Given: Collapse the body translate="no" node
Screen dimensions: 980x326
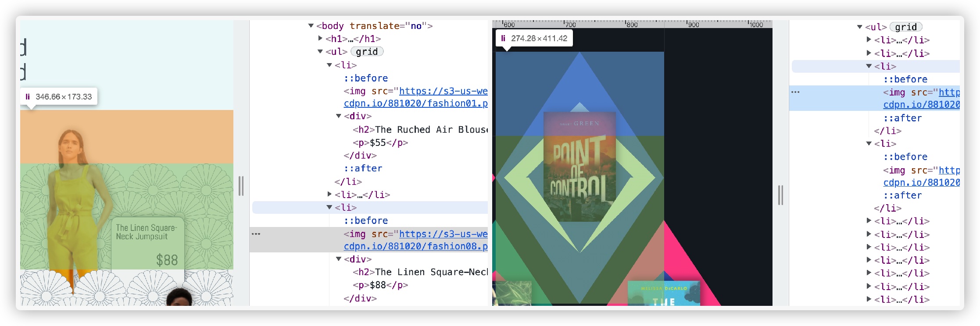Looking at the screenshot, I should [x=311, y=26].
